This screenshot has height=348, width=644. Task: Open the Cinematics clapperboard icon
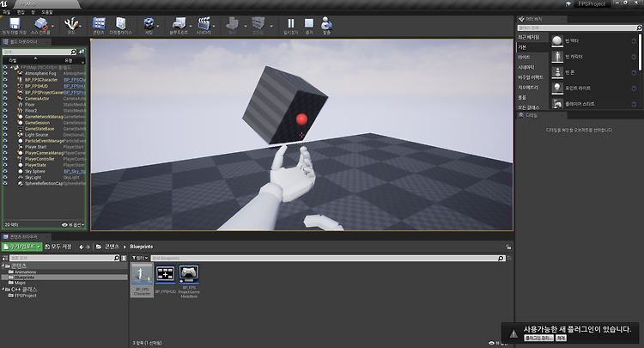(204, 24)
